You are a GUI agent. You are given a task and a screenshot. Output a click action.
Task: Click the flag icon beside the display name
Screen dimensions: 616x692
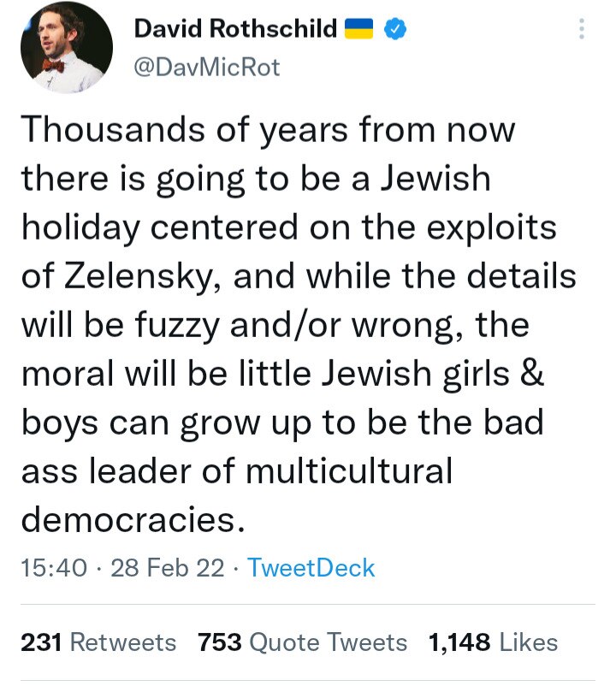[360, 27]
